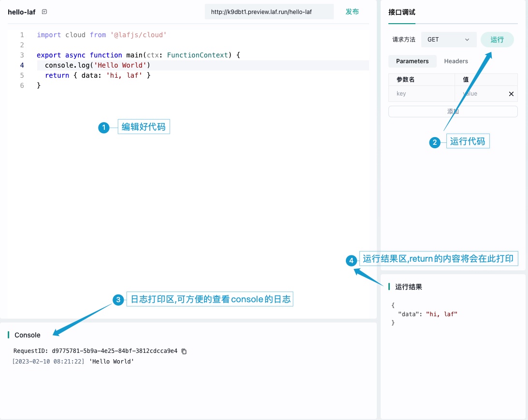This screenshot has height=420, width=528.
Task: Click the blue circle marker numbered 1
Action: [x=103, y=127]
